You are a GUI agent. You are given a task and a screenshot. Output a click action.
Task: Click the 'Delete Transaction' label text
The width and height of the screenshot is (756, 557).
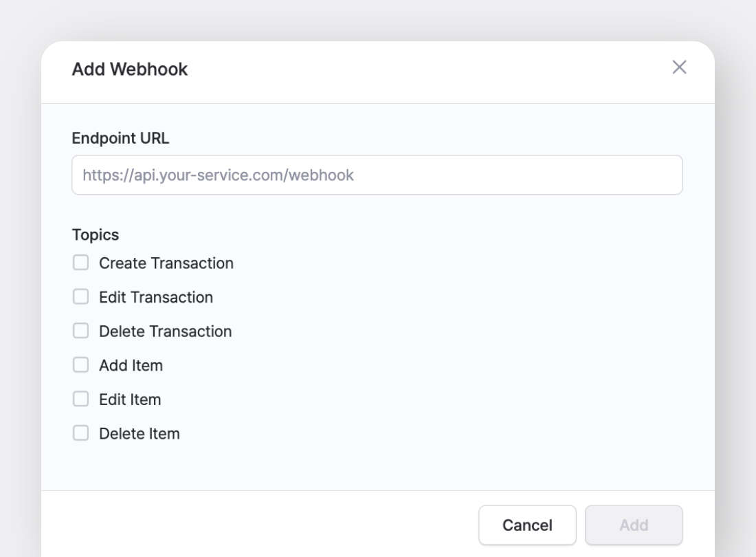coord(166,331)
